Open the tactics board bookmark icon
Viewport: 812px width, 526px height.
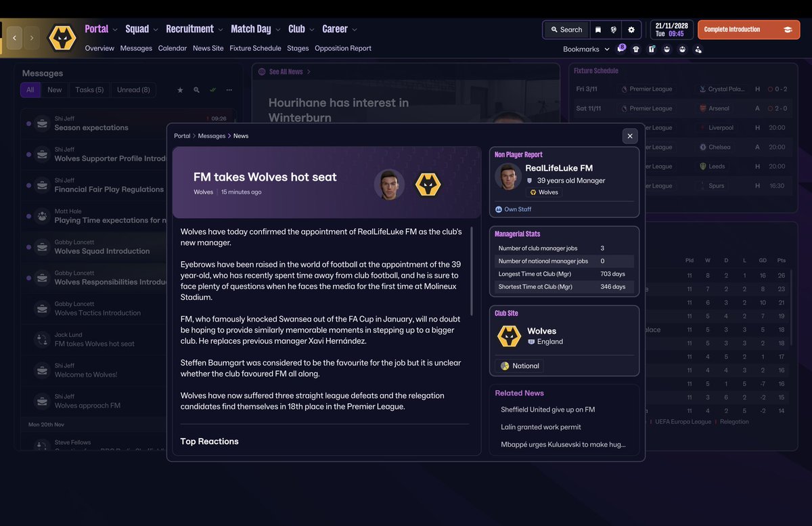652,49
